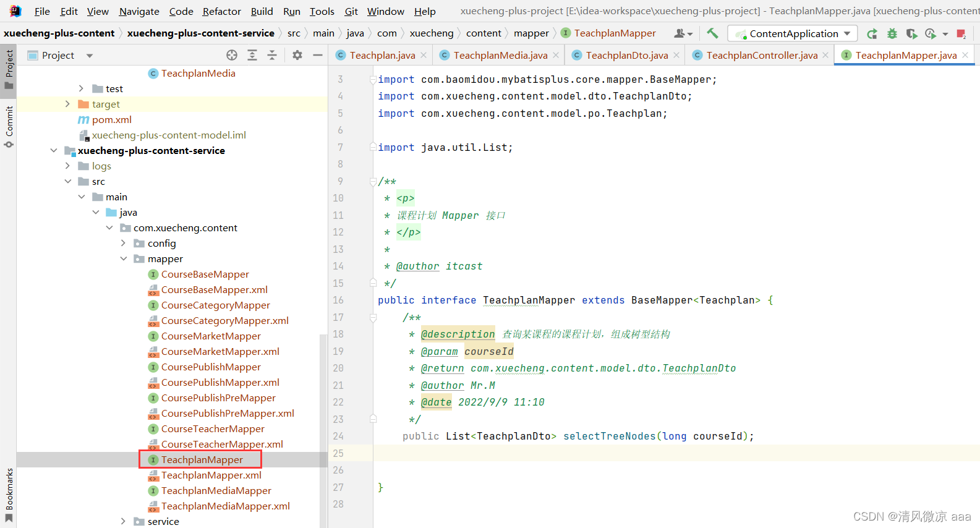Close the TeachplanDto.java tab

pyautogui.click(x=676, y=55)
